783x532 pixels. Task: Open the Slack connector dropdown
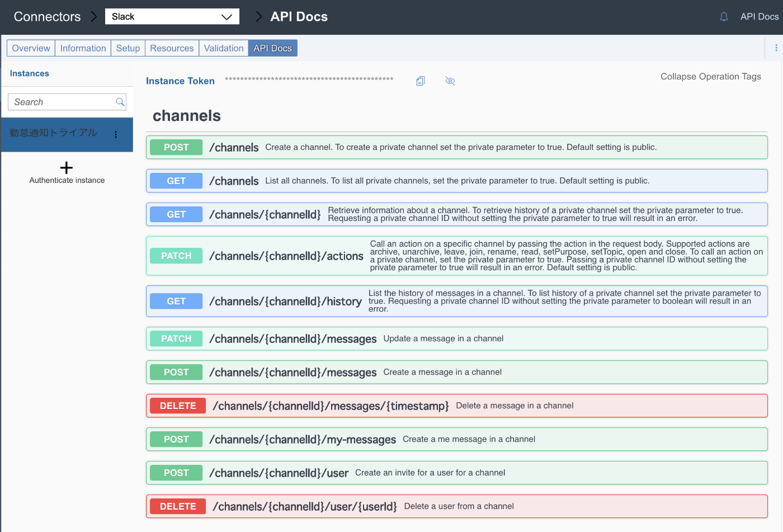coord(172,17)
